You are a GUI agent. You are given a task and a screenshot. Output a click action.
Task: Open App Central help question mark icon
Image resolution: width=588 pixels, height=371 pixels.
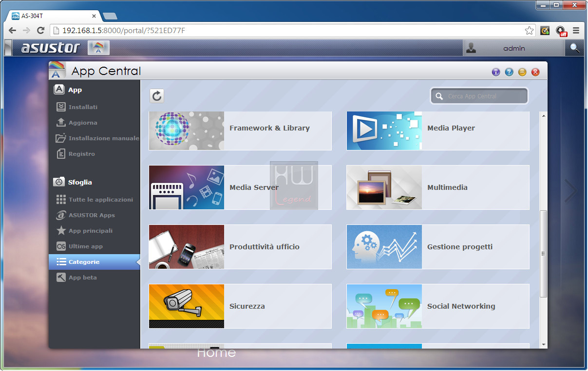[x=509, y=72]
